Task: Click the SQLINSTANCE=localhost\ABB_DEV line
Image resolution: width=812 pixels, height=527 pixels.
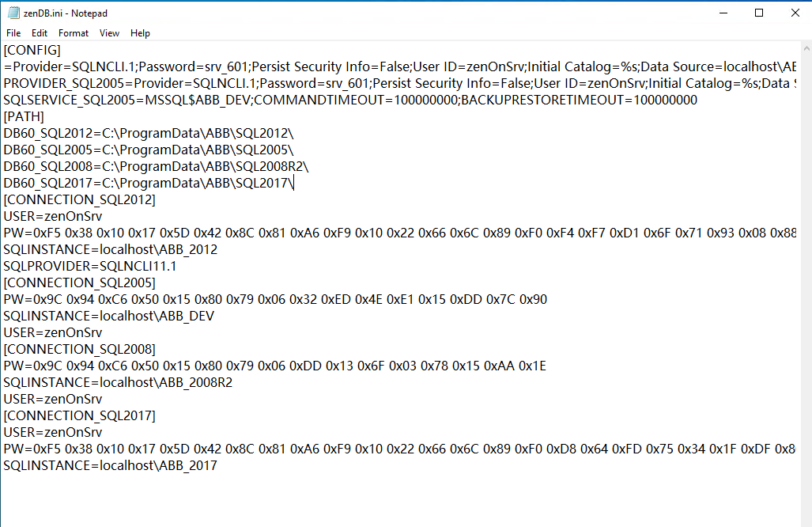Action: 108,316
